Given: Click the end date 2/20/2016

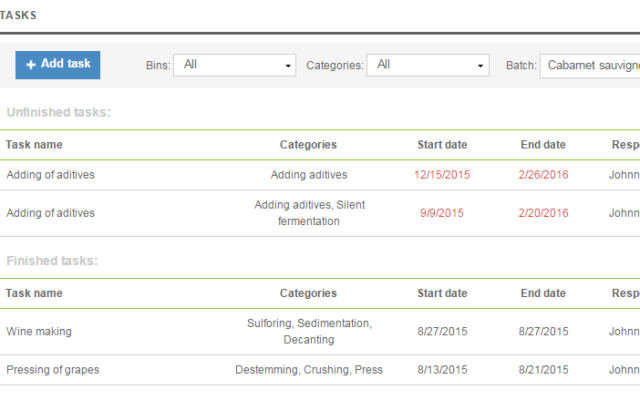Looking at the screenshot, I should 543,213.
